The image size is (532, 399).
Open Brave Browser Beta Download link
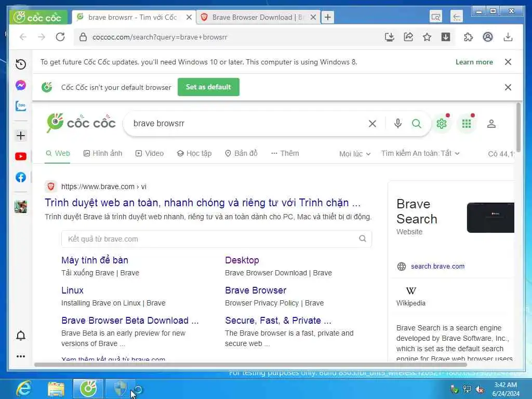tap(130, 320)
